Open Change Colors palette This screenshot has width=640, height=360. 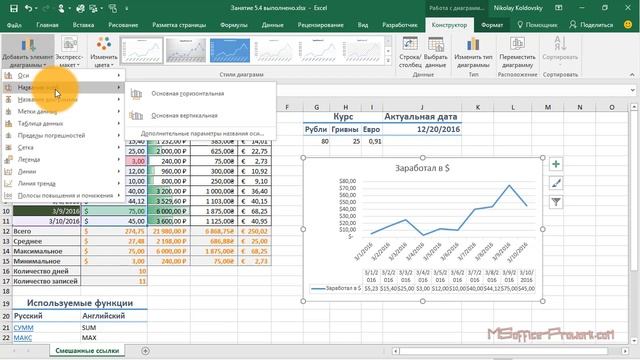(104, 52)
